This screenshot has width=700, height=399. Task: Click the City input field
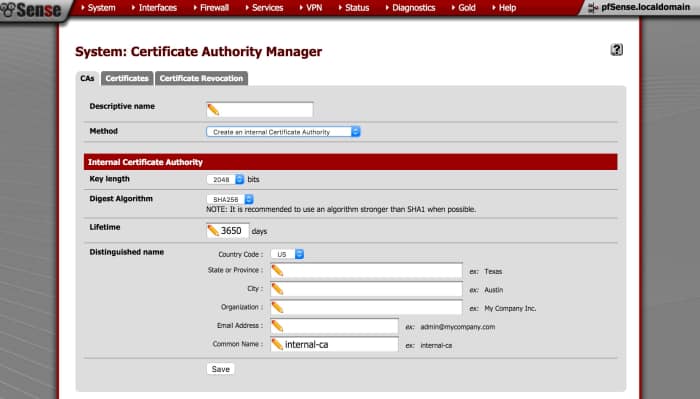click(x=366, y=289)
